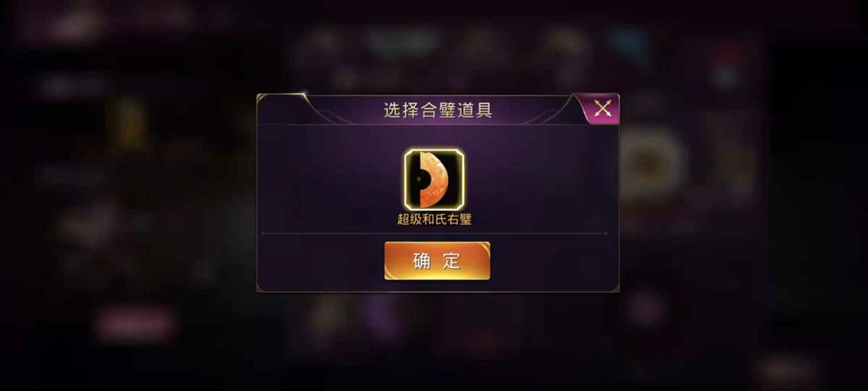
Task: Select the 超级和氏右璧 jade item icon
Action: (434, 180)
